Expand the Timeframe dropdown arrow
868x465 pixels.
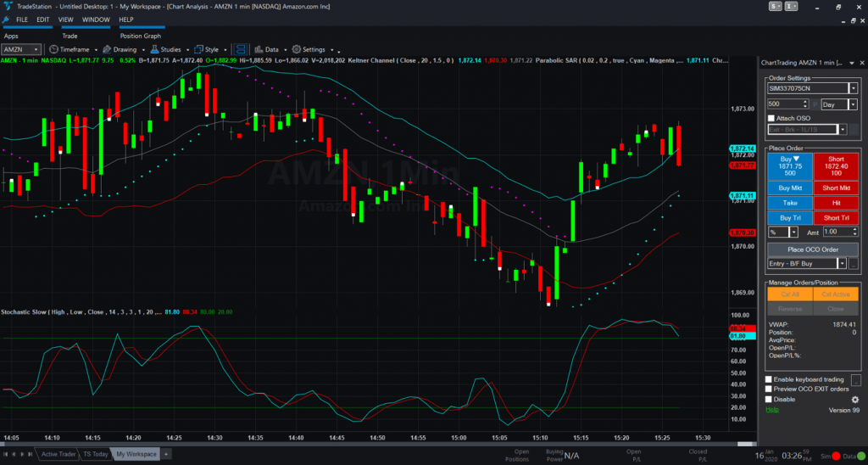pyautogui.click(x=96, y=50)
